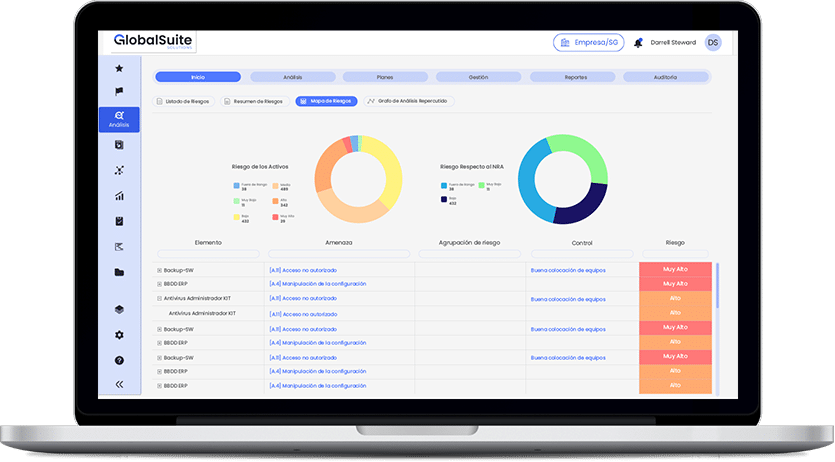Open the folder icon in the sidebar
This screenshot has height=462, width=835.
[119, 272]
